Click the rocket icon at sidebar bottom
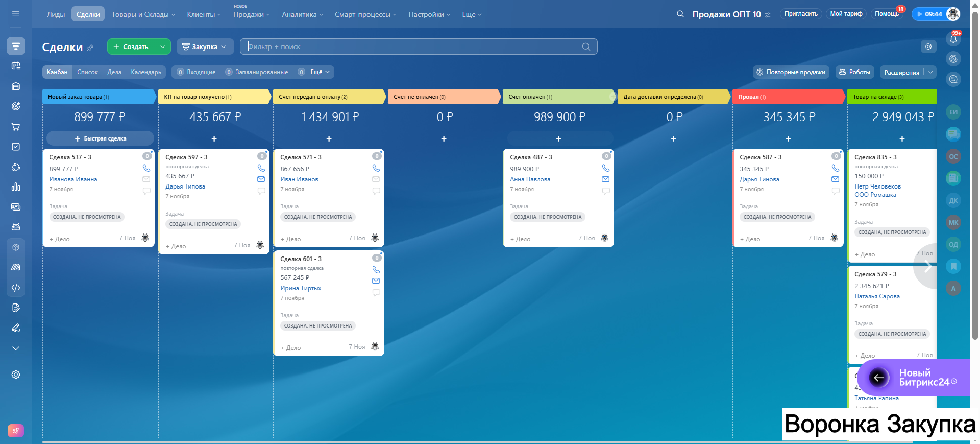This screenshot has height=444, width=980. (x=16, y=431)
